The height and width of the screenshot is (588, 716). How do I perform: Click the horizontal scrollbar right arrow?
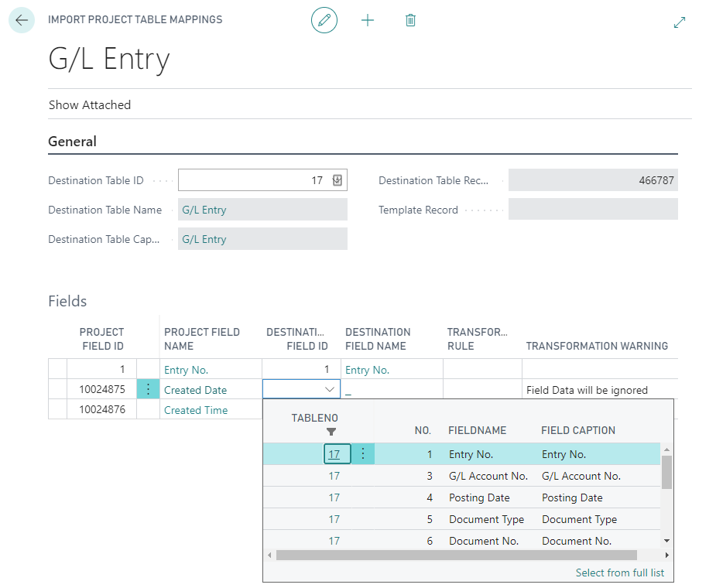666,555
